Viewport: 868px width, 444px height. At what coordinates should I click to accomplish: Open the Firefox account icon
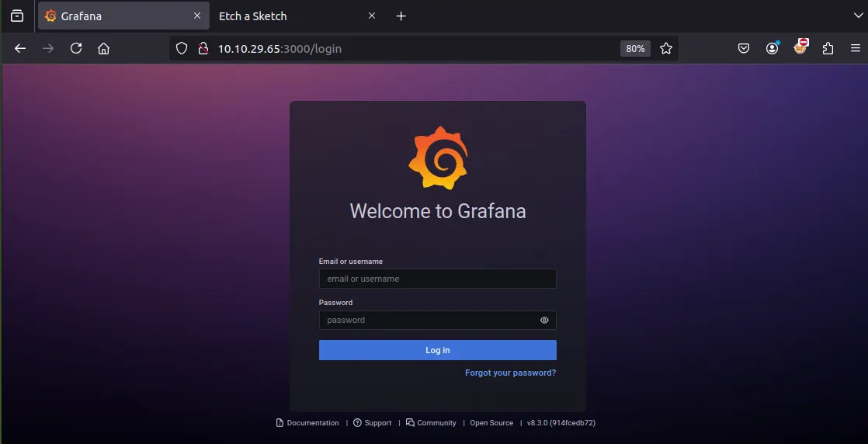tap(772, 48)
